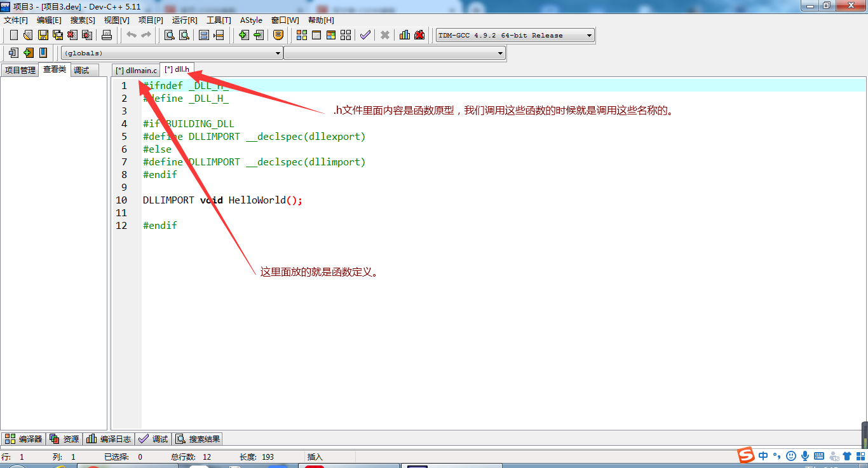Click the Save All icon
Screen dimensions: 868x468
58,35
